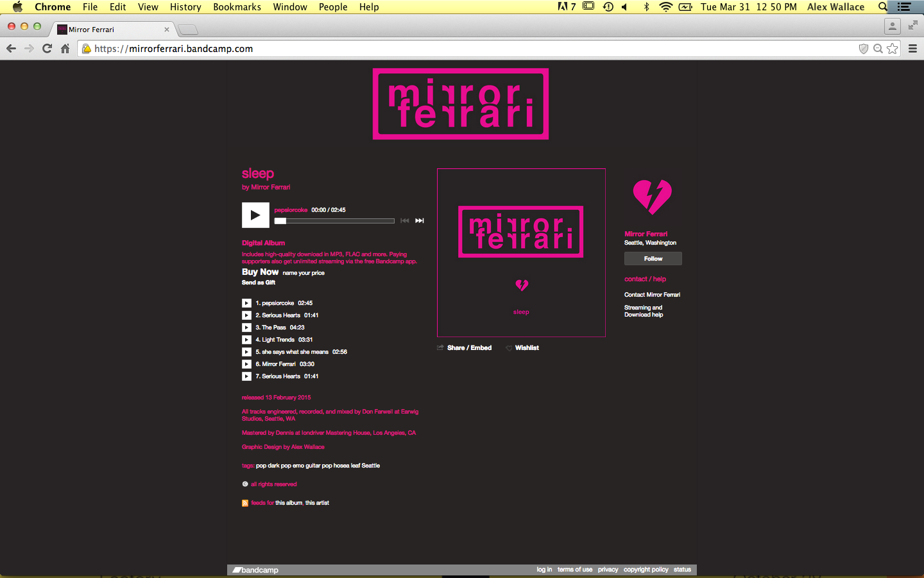924x578 pixels.
Task: Open privacy link in footer
Action: [608, 570]
